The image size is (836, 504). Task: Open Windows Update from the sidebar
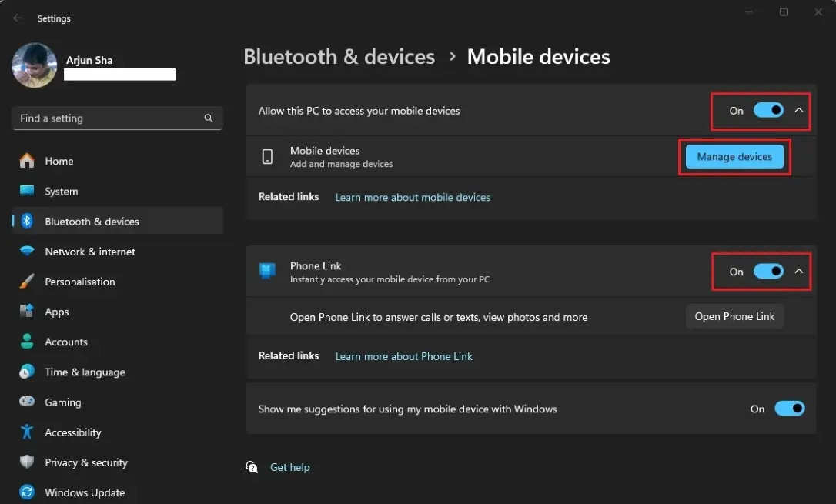pos(25,492)
